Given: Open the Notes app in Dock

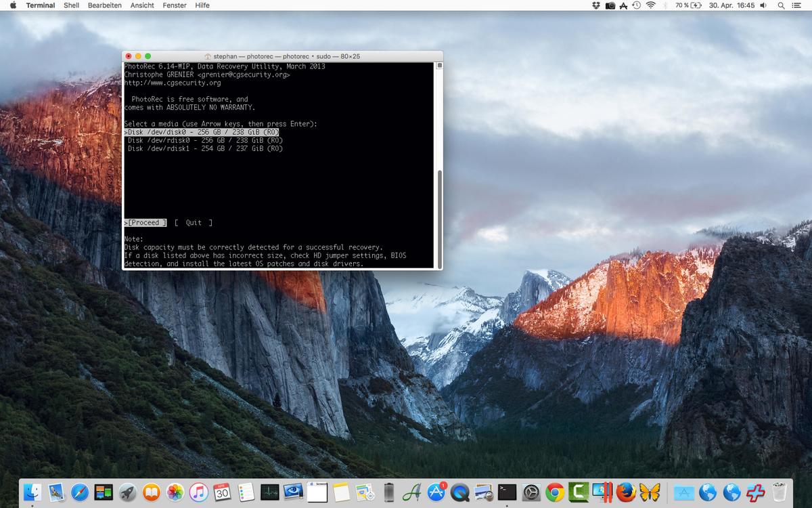Looking at the screenshot, I should click(341, 492).
